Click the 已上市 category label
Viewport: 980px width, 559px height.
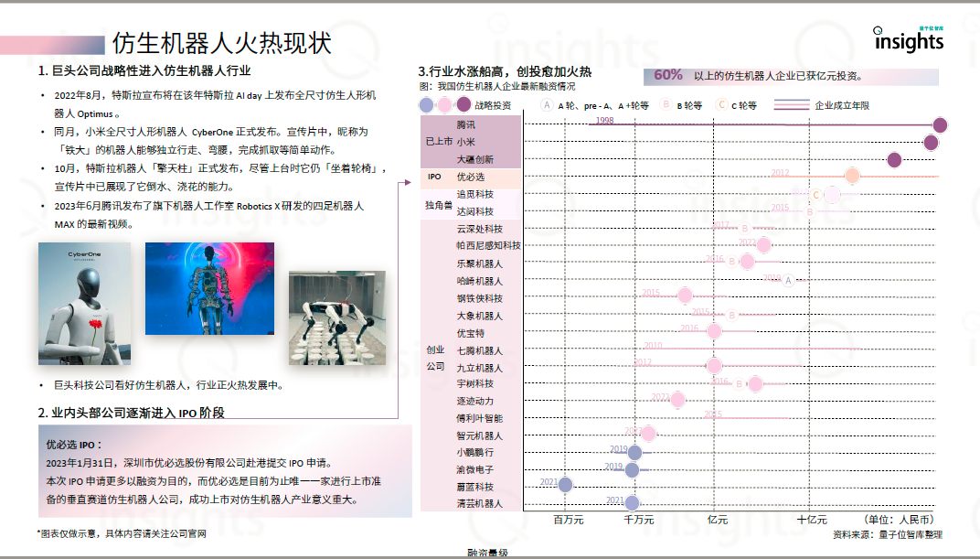[439, 142]
